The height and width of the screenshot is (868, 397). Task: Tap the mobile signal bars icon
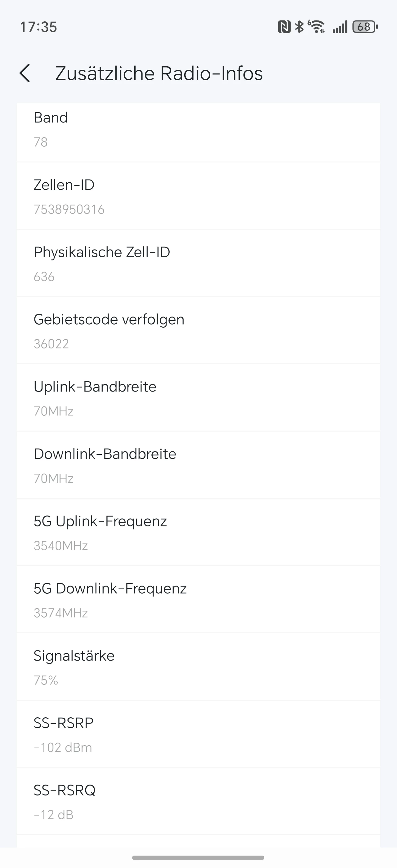340,27
